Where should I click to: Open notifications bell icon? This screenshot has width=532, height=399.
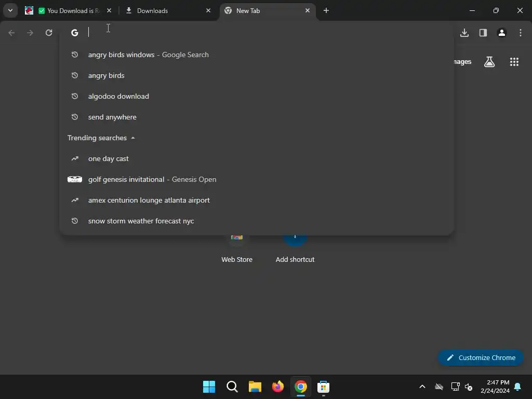pos(518,387)
